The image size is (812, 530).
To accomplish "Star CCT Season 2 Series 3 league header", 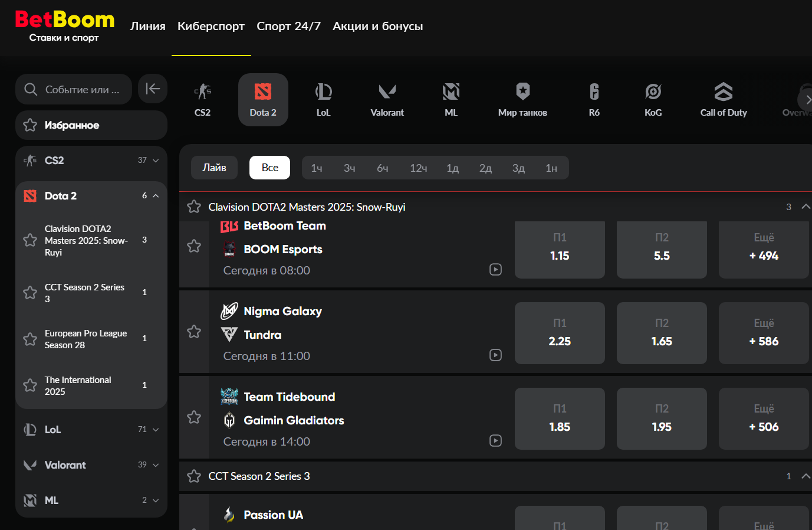I will click(x=194, y=476).
